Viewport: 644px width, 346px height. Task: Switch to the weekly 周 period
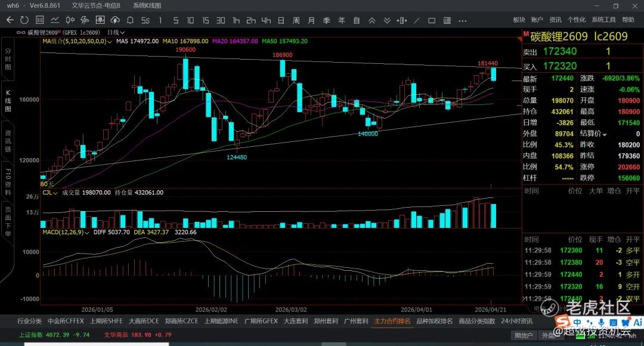tap(296, 20)
